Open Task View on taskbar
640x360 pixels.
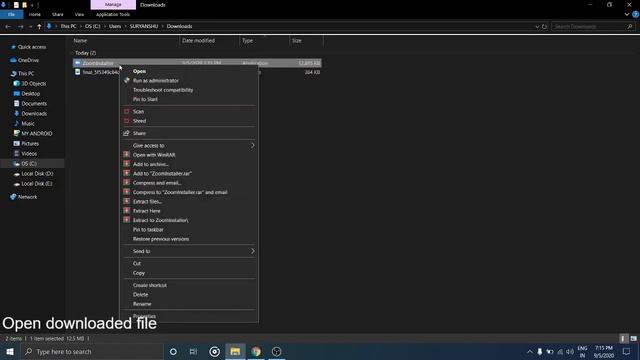pos(193,351)
